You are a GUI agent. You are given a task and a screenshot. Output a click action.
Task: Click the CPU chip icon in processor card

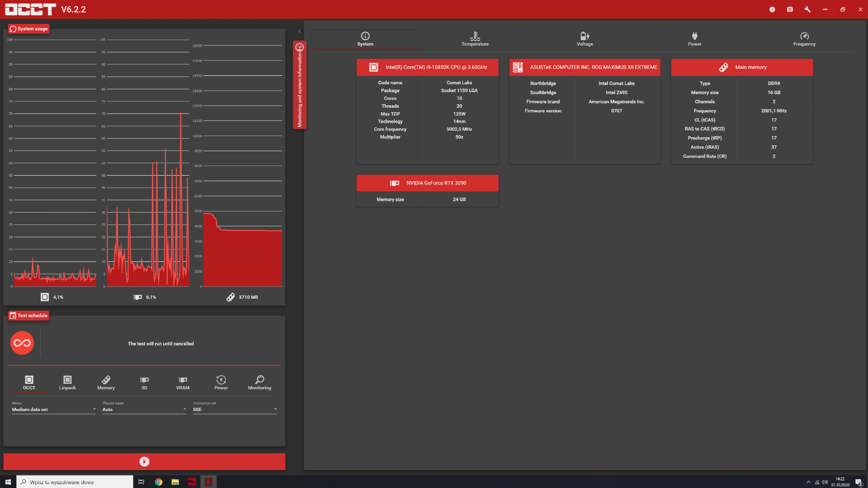374,67
